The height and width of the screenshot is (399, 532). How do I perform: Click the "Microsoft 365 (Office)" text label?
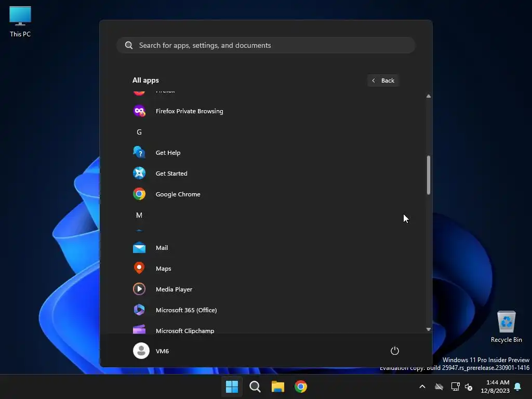(187, 310)
